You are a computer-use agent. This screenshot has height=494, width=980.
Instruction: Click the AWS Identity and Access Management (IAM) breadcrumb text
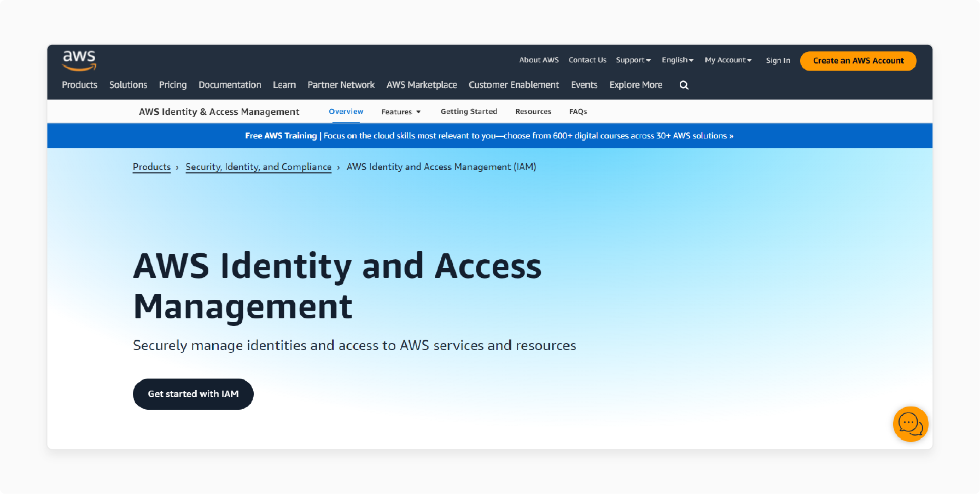(x=441, y=167)
